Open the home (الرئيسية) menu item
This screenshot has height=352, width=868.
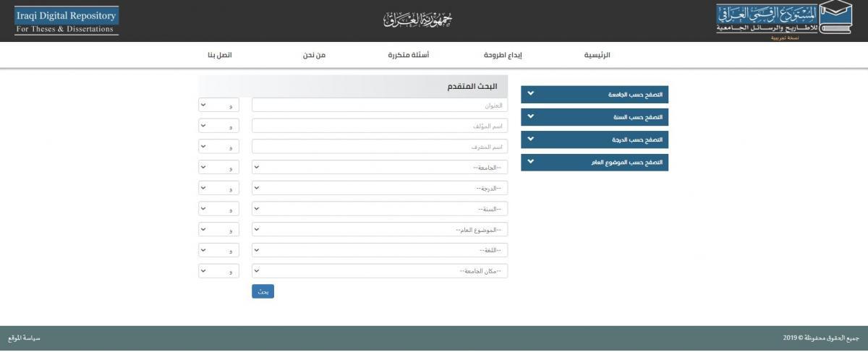click(597, 56)
